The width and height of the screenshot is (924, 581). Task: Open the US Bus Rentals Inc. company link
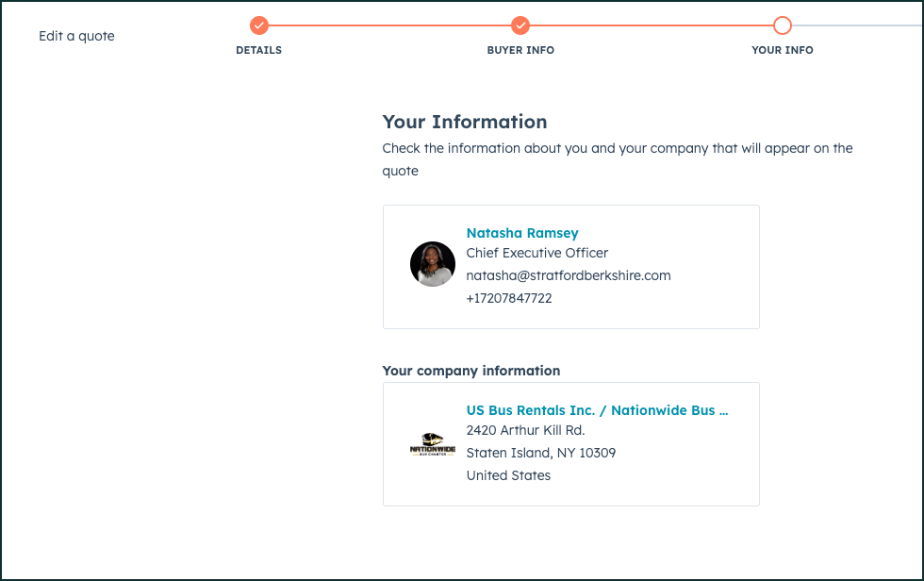597,410
